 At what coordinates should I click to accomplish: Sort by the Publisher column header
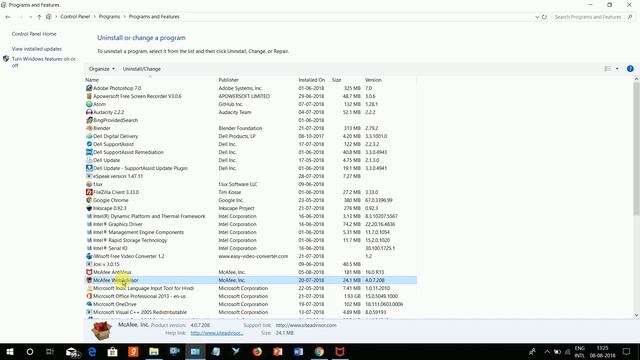[x=229, y=80]
